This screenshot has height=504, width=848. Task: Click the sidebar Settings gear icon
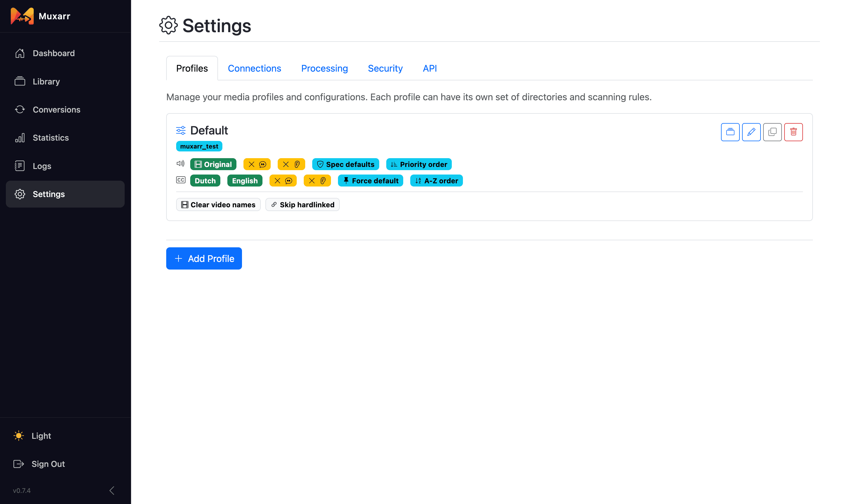coord(20,194)
